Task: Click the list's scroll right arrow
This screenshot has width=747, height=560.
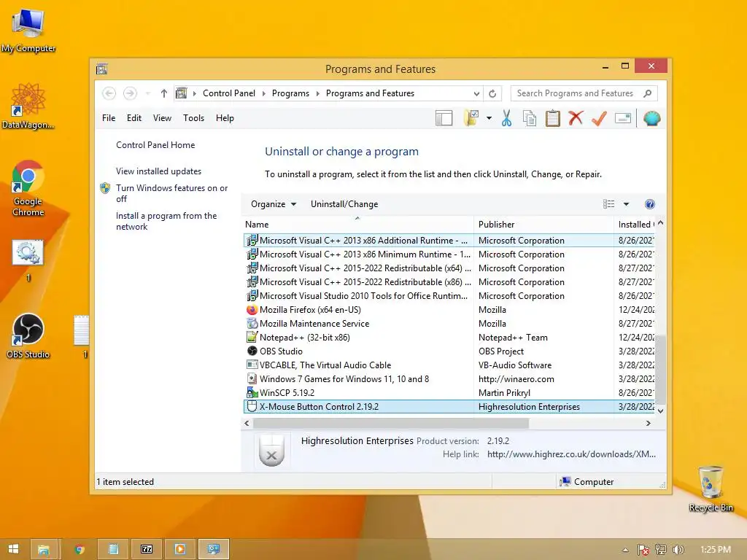Action: (648, 424)
